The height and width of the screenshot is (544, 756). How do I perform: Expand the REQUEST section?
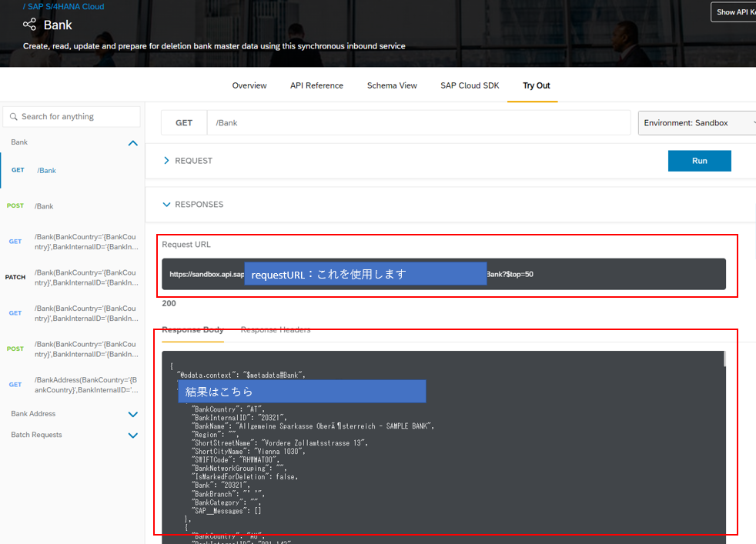click(x=166, y=161)
